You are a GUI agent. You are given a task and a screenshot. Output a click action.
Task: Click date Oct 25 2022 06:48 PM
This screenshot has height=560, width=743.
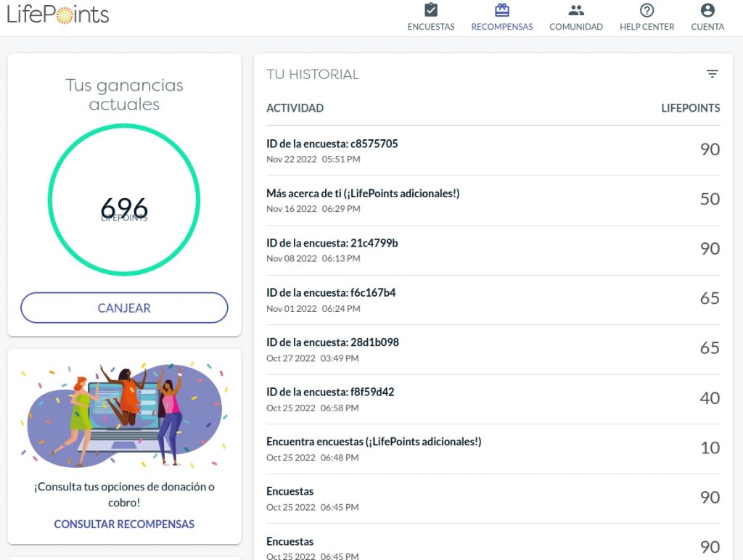pyautogui.click(x=312, y=458)
